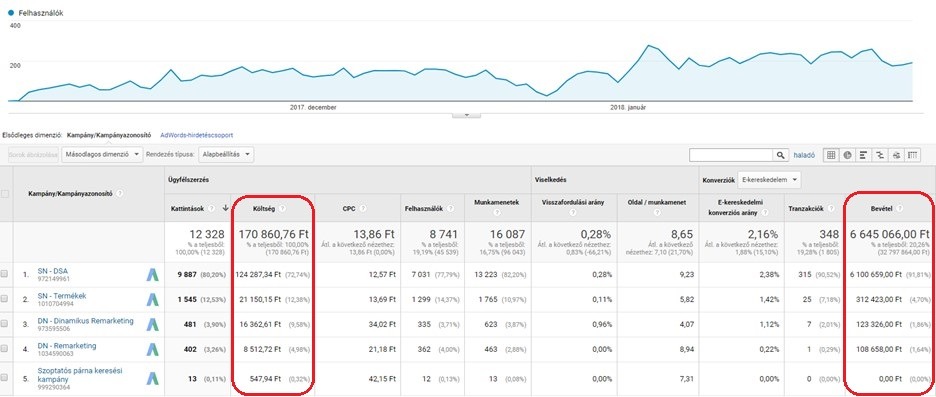The height and width of the screenshot is (397, 936).
Task: Click the haladó advanced filter link
Action: (x=803, y=155)
